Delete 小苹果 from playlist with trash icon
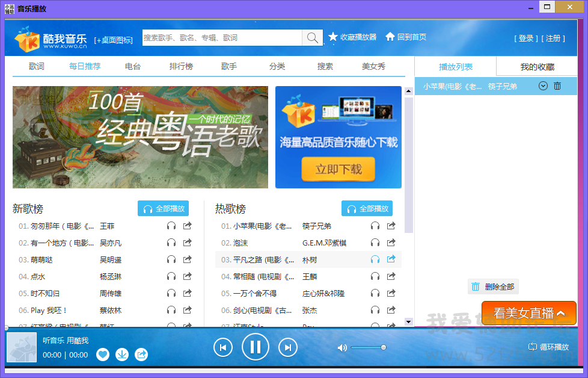Image resolution: width=588 pixels, height=378 pixels. 557,86
